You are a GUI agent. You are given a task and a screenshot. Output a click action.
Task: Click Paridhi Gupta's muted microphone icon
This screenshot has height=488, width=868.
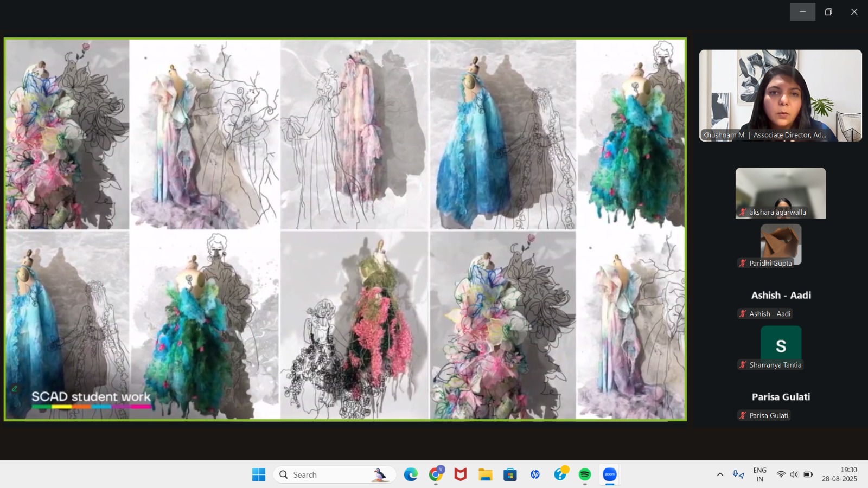point(743,264)
